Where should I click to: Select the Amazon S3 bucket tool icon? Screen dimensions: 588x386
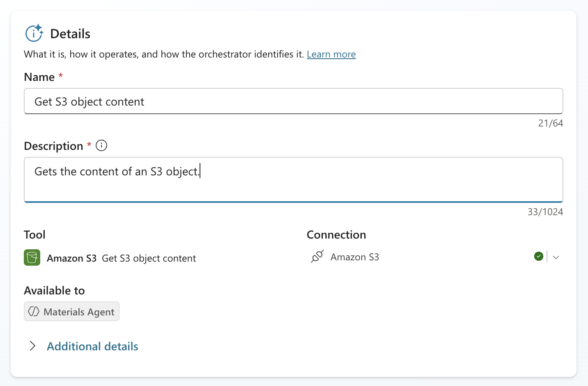click(32, 257)
